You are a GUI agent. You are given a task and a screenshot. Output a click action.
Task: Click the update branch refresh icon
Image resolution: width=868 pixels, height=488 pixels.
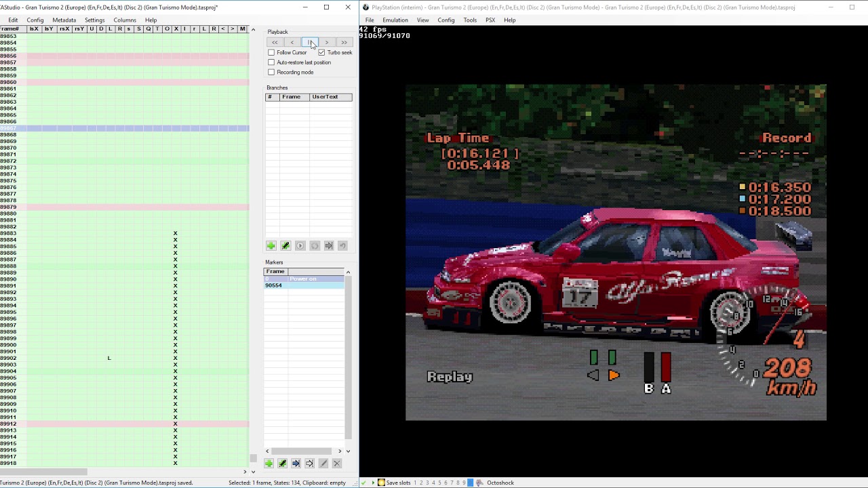(x=315, y=245)
